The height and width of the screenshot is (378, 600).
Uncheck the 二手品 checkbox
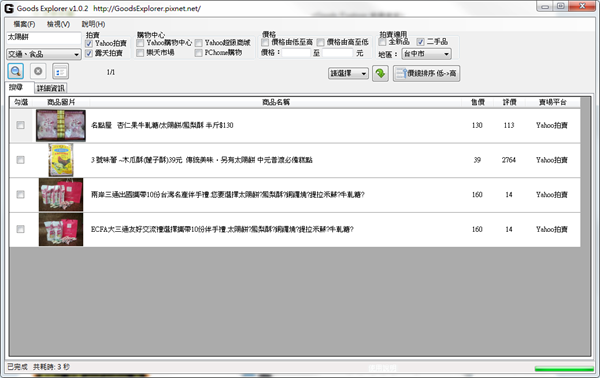(421, 42)
